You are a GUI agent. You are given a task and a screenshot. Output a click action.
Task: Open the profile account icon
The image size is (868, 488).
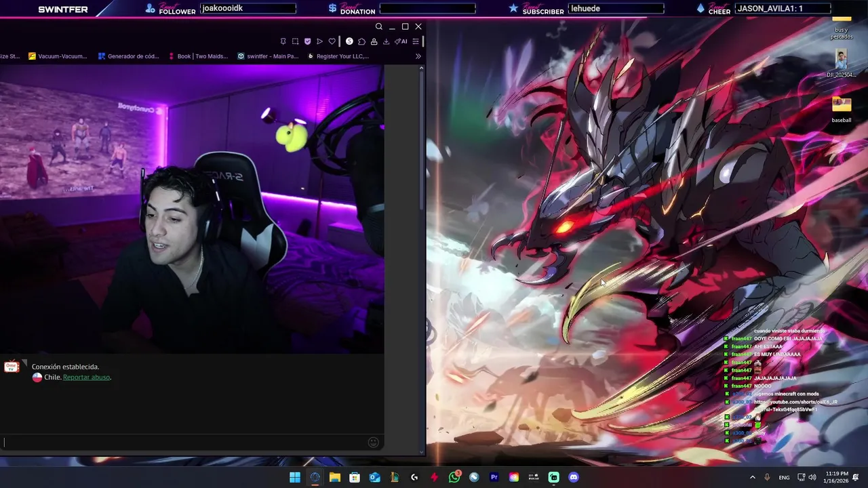374,41
